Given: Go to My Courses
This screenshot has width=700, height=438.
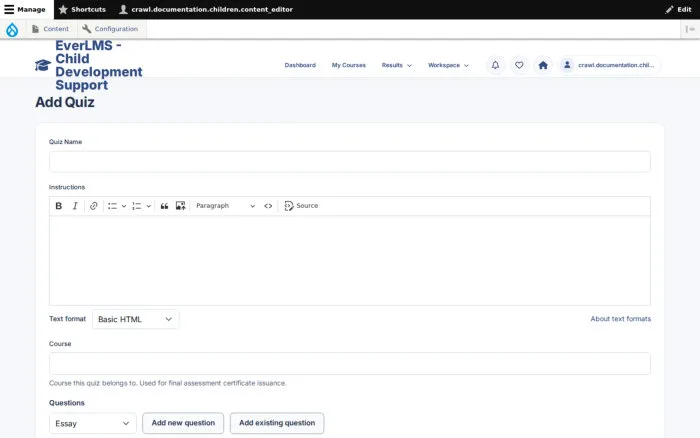Looking at the screenshot, I should pos(349,65).
